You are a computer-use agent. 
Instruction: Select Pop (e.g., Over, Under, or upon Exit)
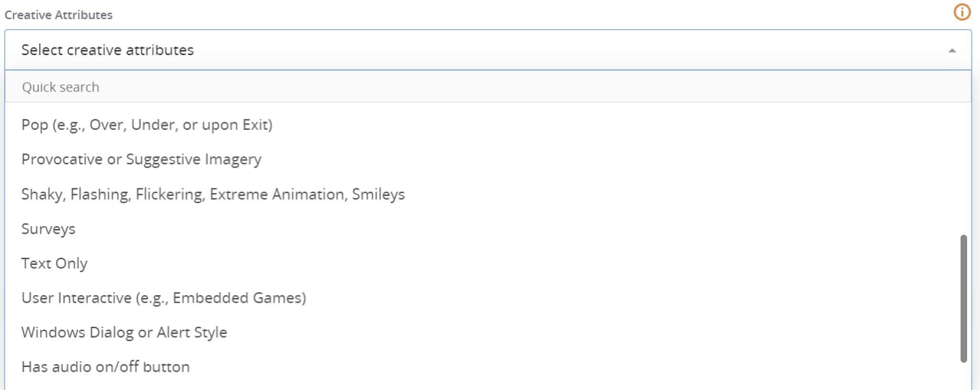(147, 125)
